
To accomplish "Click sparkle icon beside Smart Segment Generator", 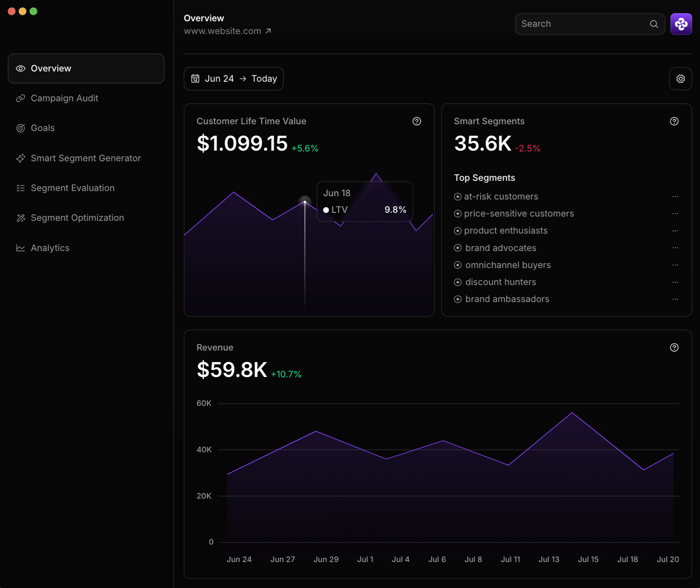I will (20, 158).
